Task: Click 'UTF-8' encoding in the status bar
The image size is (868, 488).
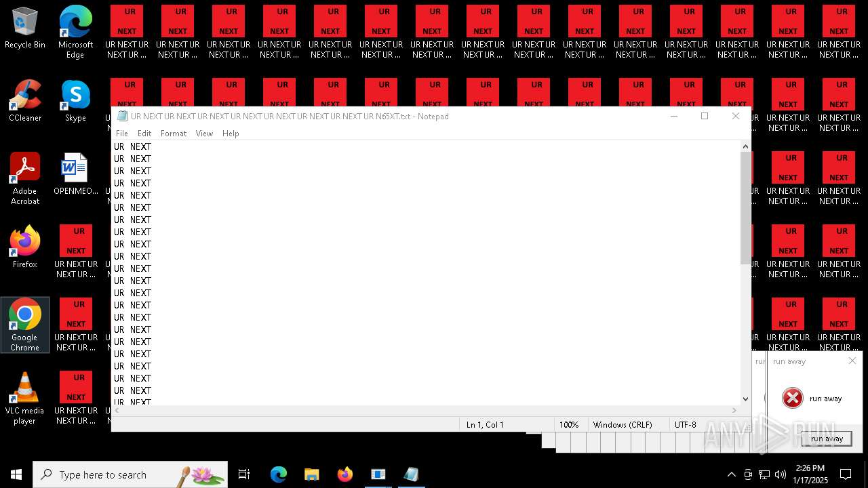Action: (685, 425)
